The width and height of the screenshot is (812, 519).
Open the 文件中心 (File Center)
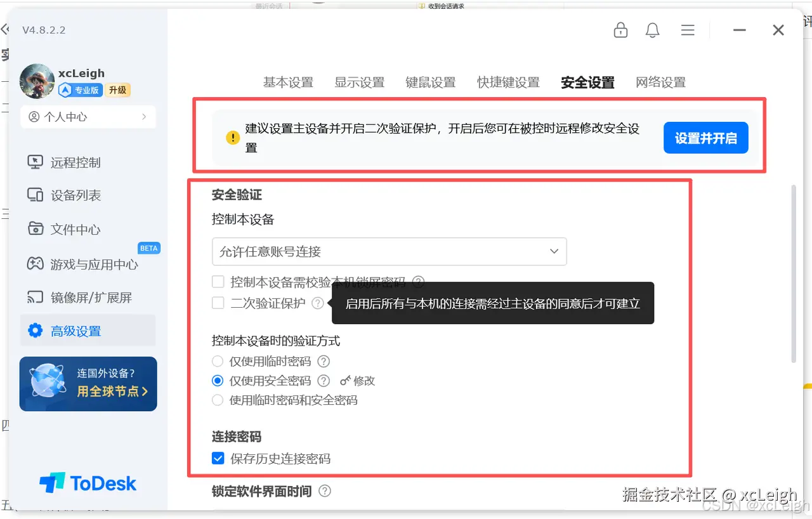(74, 229)
